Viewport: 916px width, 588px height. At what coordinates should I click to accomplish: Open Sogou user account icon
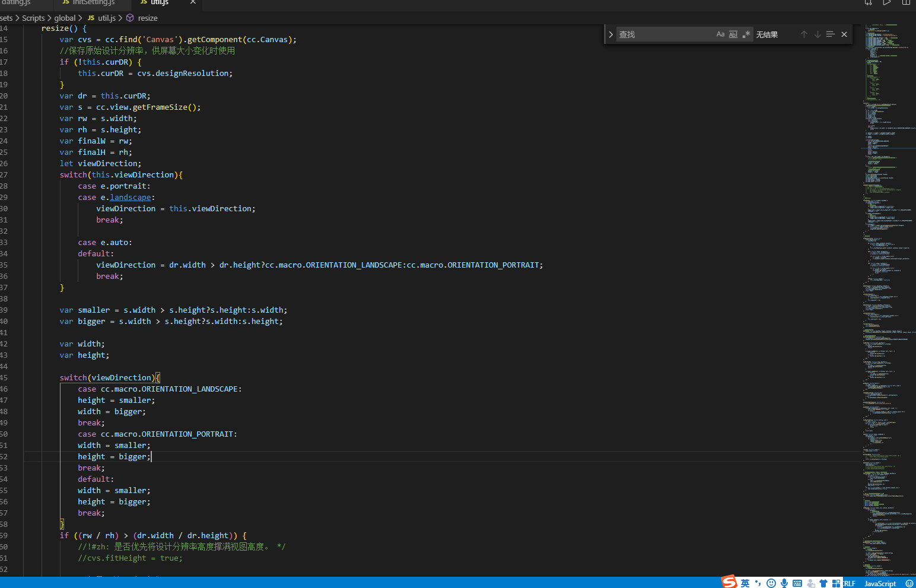[x=810, y=583]
